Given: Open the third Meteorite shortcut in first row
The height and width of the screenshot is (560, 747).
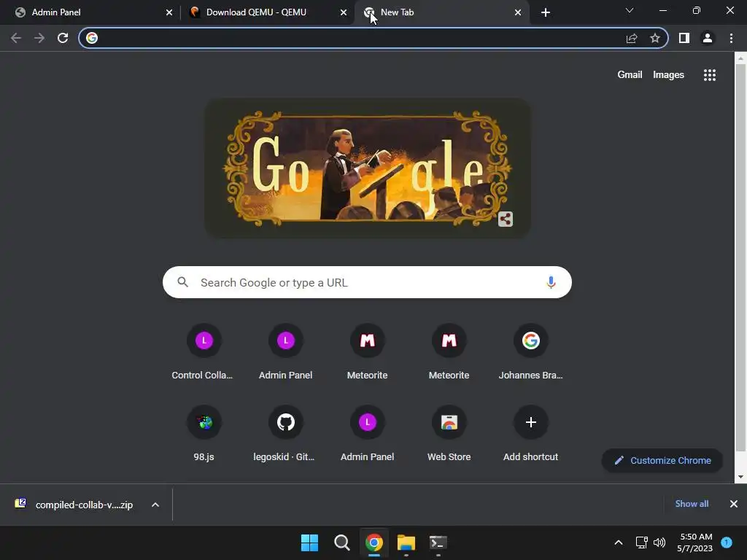Looking at the screenshot, I should (x=368, y=352).
